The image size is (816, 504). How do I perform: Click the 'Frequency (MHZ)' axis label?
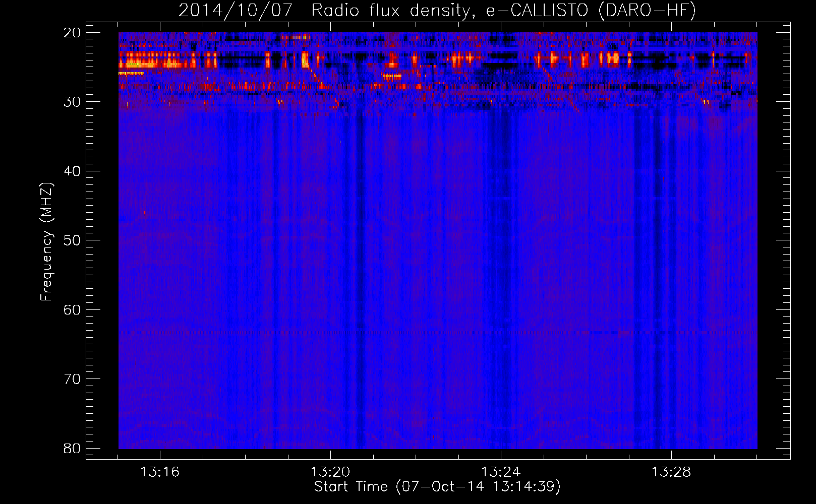coord(46,241)
